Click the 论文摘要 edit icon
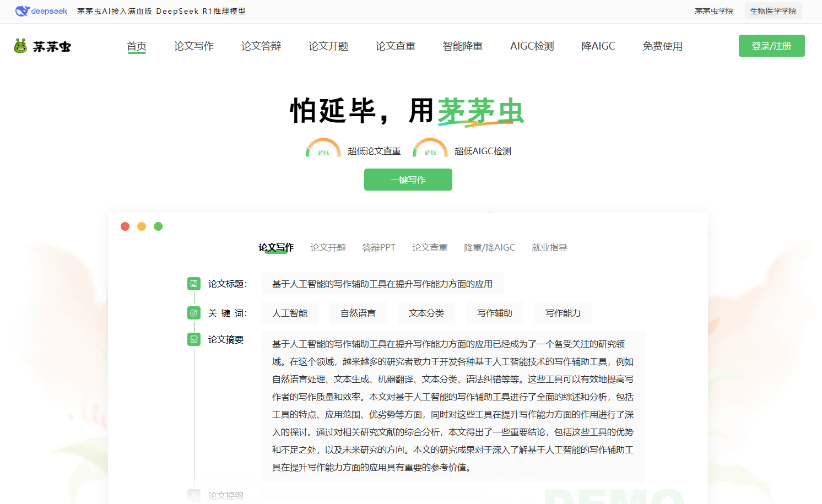822x504 pixels. point(194,339)
